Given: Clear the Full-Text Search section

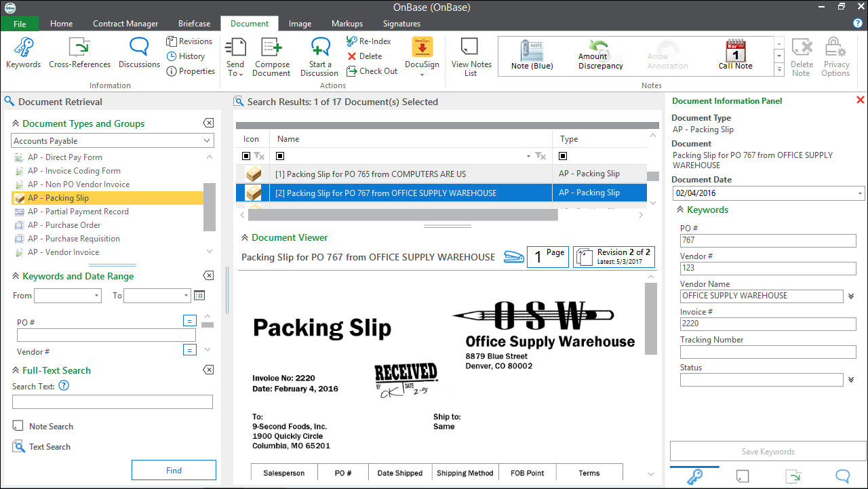Looking at the screenshot, I should 208,370.
